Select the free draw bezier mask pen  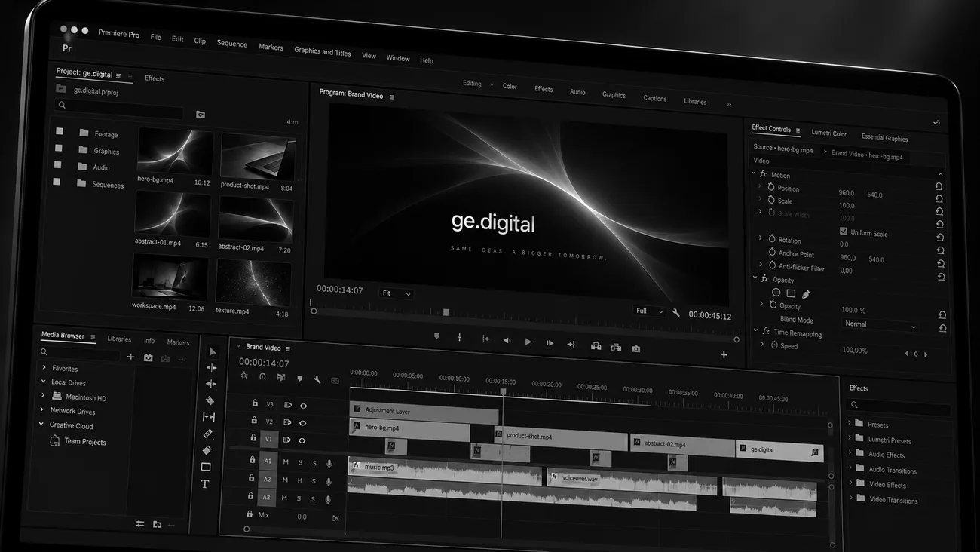point(806,294)
